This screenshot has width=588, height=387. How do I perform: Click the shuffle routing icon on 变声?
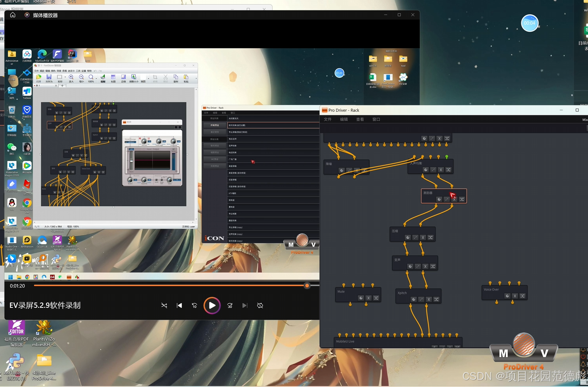coord(433,266)
